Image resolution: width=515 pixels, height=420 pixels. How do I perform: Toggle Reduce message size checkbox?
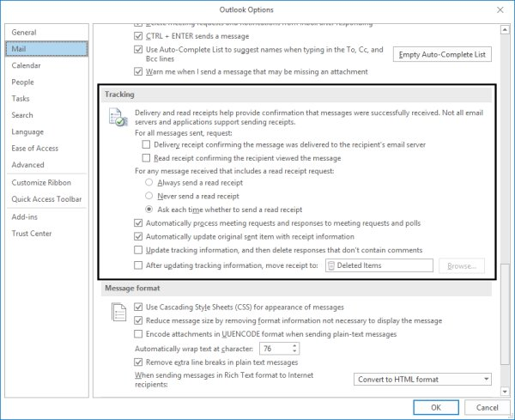point(138,320)
